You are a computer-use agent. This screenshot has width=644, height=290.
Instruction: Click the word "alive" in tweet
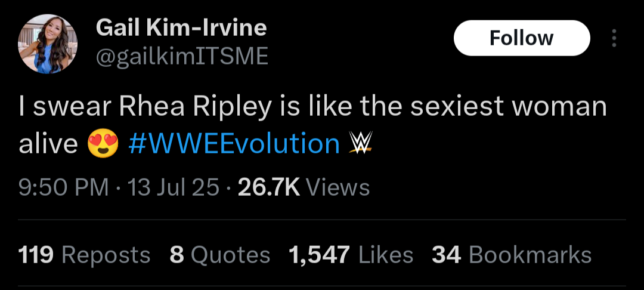click(48, 143)
